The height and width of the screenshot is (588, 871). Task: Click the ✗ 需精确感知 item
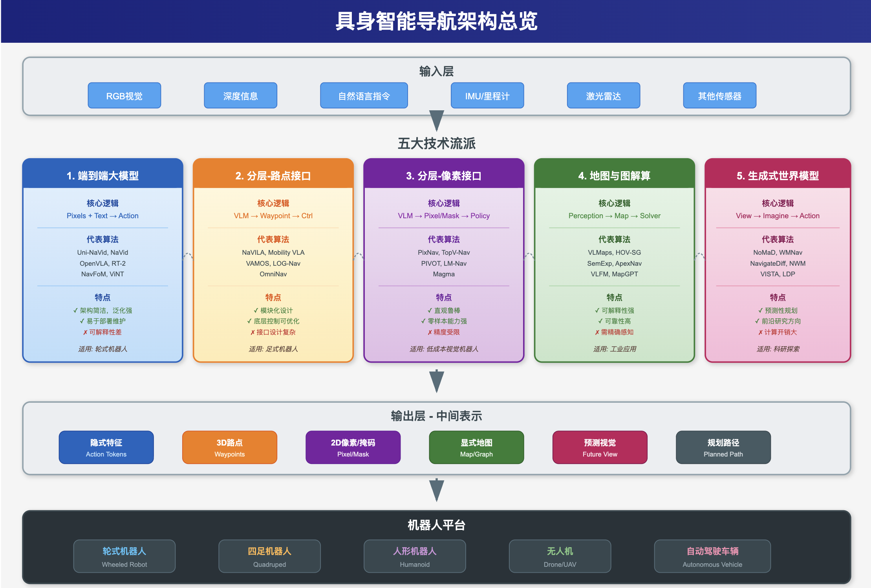(614, 332)
